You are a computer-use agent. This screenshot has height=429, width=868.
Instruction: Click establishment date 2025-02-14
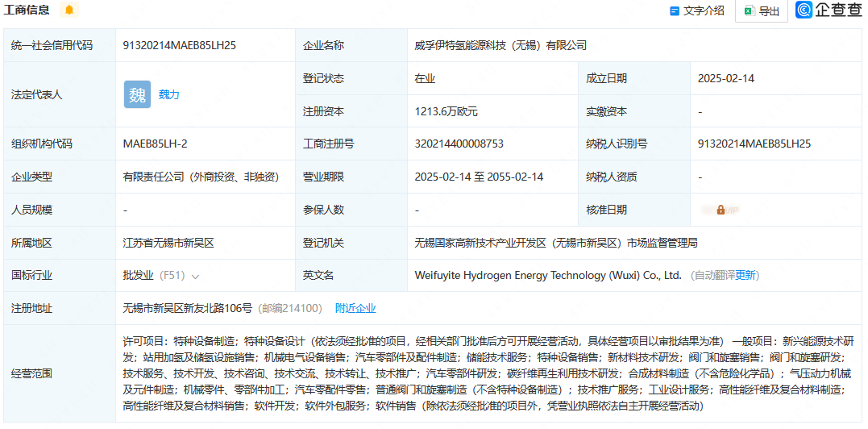[x=725, y=78]
